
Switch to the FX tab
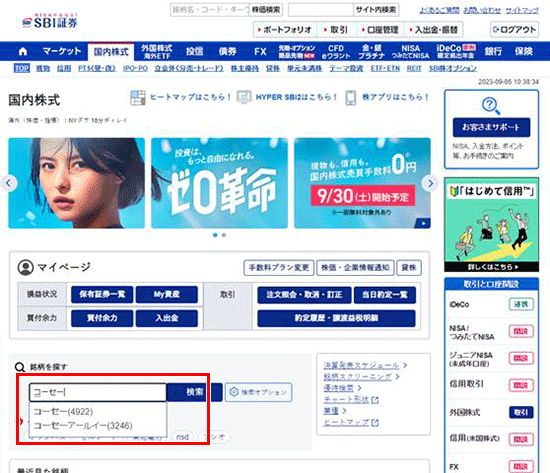pyautogui.click(x=260, y=52)
